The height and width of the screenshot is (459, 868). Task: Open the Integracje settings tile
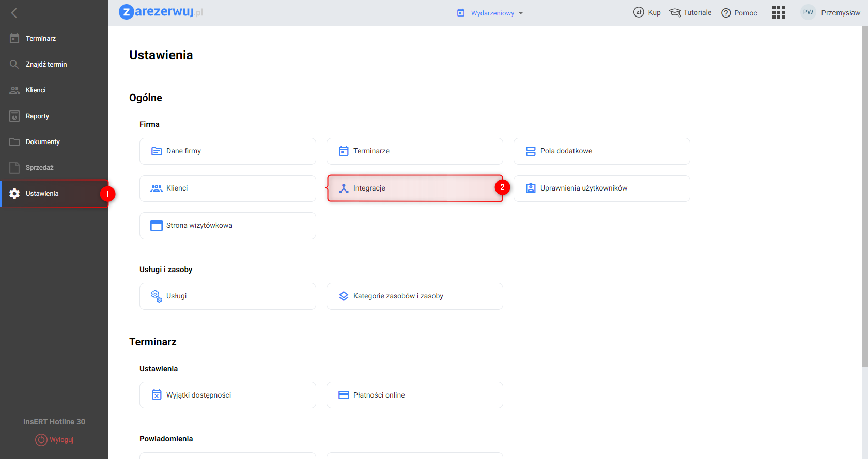[x=414, y=188]
